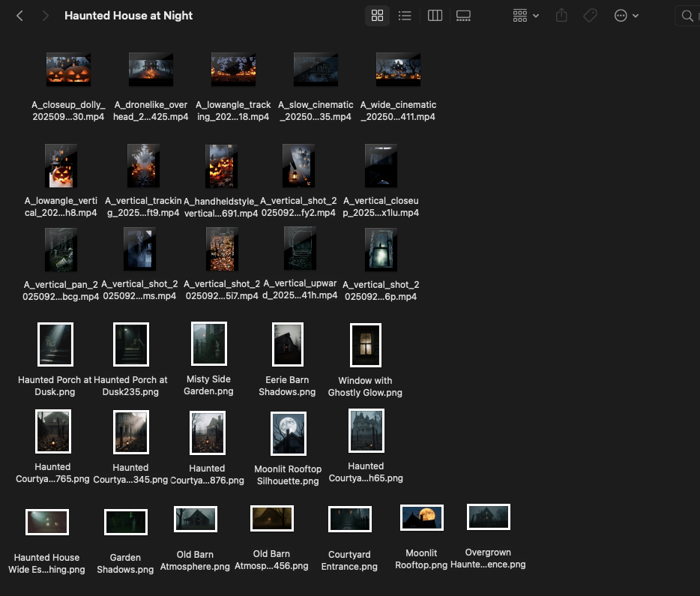Image resolution: width=700 pixels, height=596 pixels.
Task: Click the Eerie Barn Shadows.png filename label
Action: [x=287, y=386]
